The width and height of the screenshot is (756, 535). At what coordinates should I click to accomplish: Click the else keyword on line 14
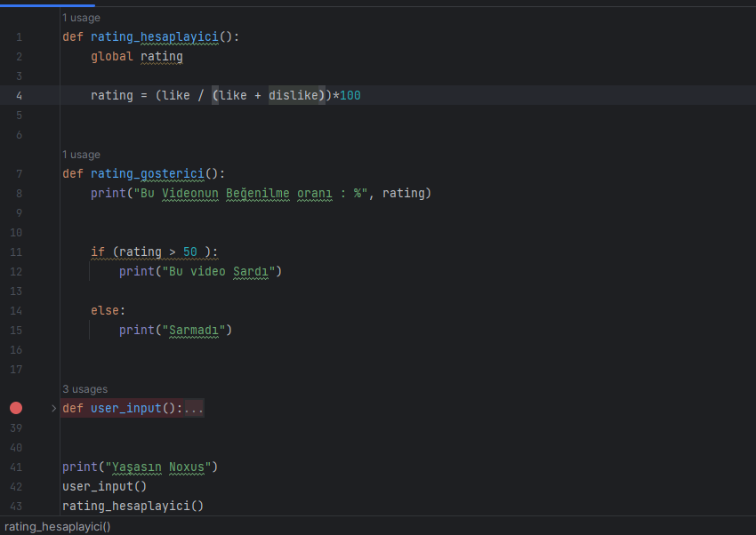click(105, 310)
